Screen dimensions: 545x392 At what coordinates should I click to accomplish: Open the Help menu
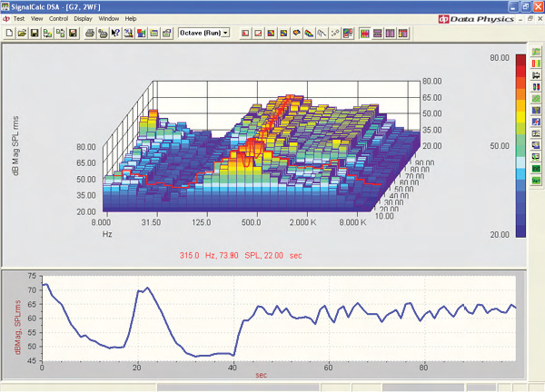point(131,18)
